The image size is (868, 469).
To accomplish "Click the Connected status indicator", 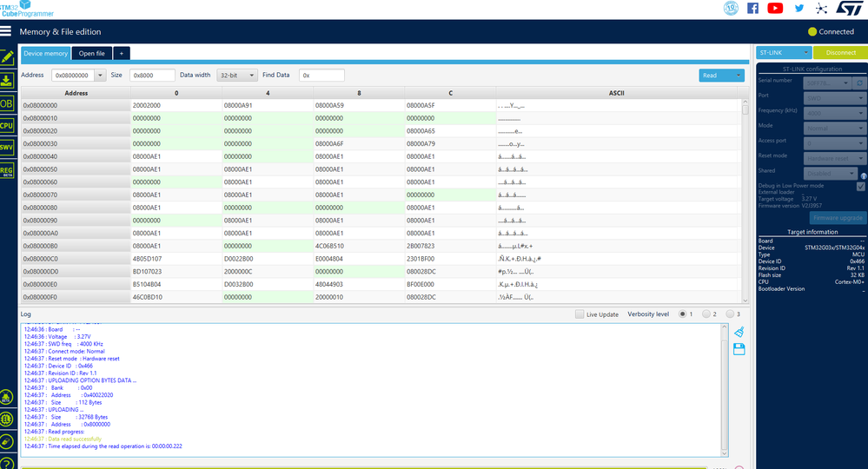I will click(x=831, y=31).
